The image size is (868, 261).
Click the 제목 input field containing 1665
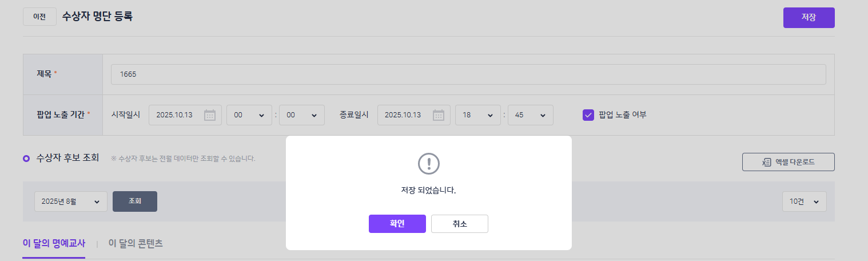468,74
